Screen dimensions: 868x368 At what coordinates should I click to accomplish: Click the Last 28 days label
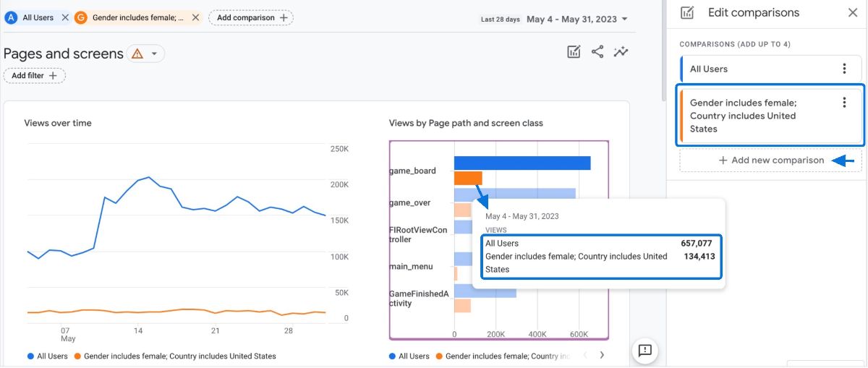click(501, 20)
